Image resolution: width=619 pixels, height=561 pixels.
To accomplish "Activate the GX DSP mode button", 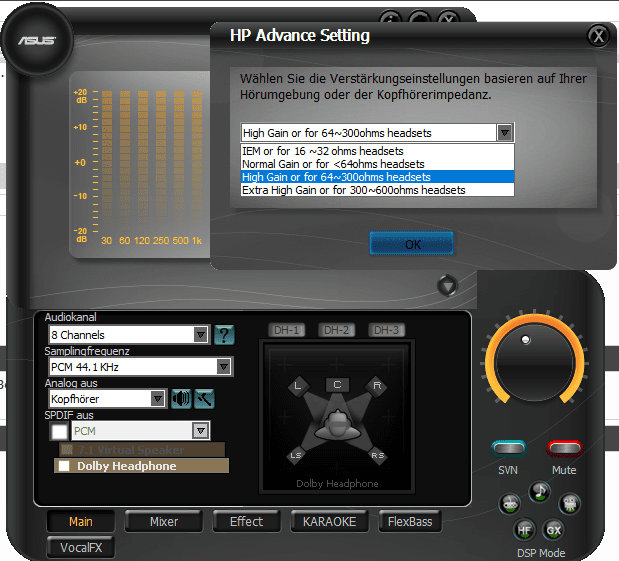I will pyautogui.click(x=553, y=530).
